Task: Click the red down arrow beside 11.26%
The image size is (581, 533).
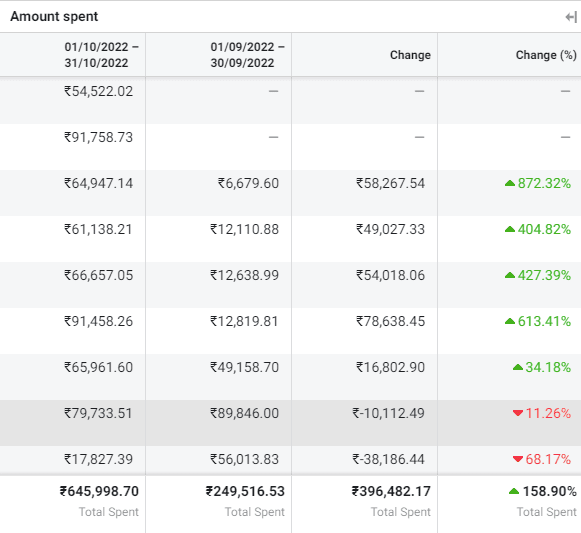Action: 518,413
